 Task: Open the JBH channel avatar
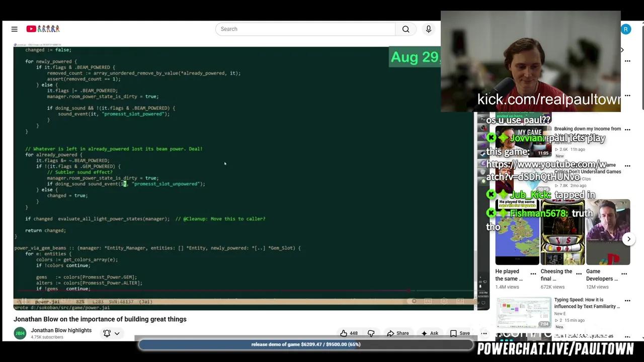point(20,333)
